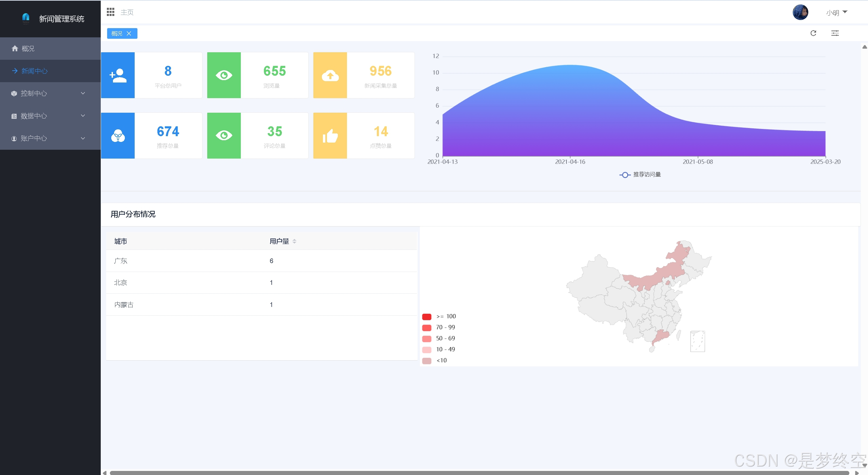868x475 pixels.
Task: Click the thumbs-up icon on 点赞总量 card
Action: click(330, 136)
